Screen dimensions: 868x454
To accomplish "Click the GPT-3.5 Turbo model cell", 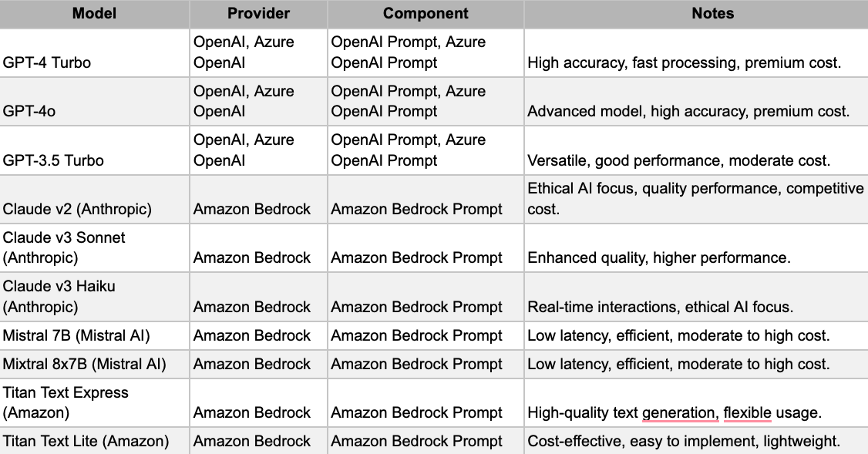I will click(x=53, y=160).
